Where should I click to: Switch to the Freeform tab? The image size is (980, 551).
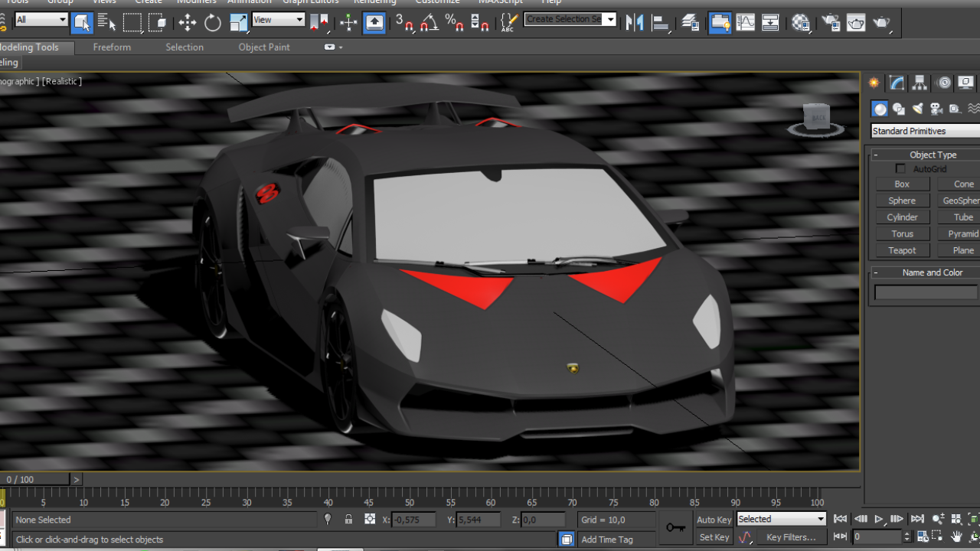112,47
